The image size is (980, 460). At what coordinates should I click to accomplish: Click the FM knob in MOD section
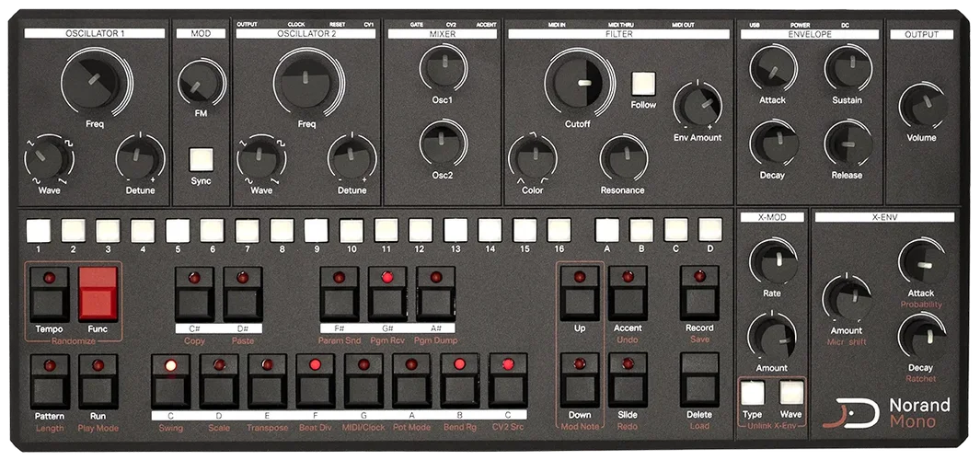tap(201, 84)
